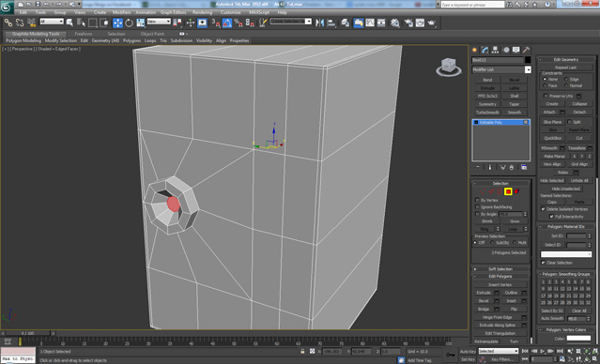Open the Material Editor icon
The width and height of the screenshot is (600, 364).
point(395,23)
